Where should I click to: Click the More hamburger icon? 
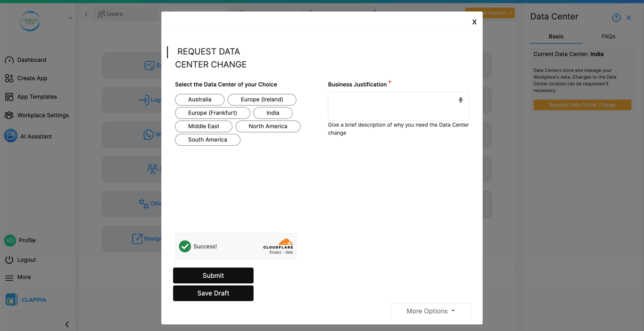(9, 278)
